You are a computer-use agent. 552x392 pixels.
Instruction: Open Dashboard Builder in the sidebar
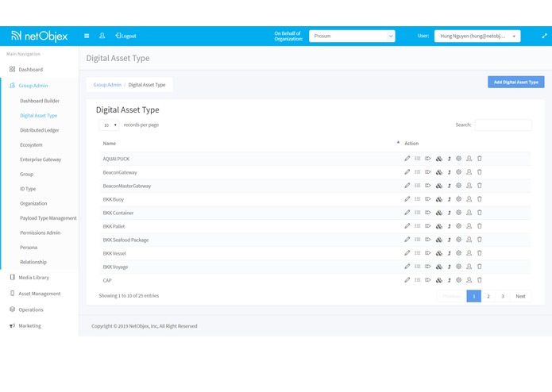(x=40, y=101)
